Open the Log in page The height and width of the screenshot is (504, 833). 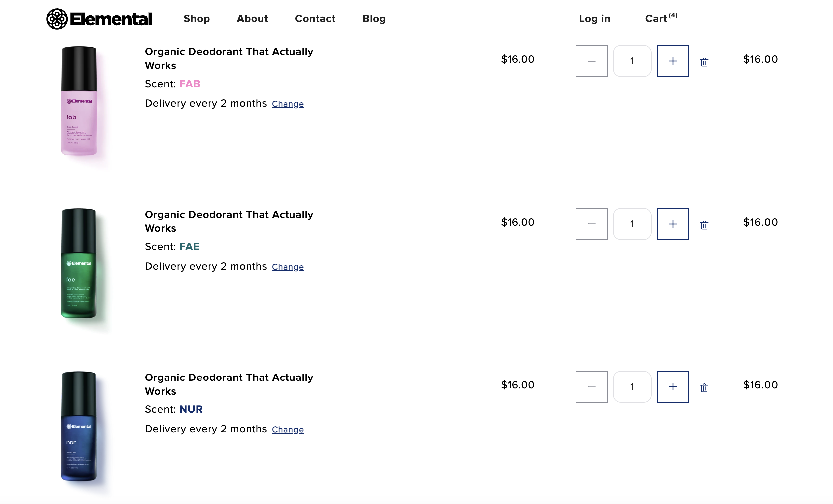(x=594, y=19)
